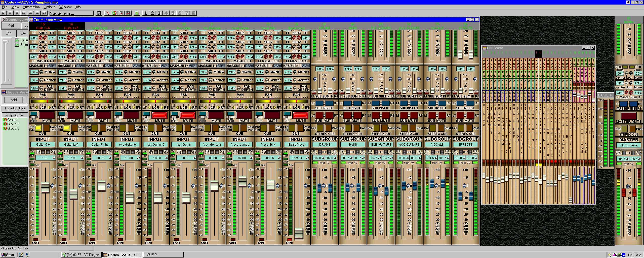Click MONO level stepper on Guitar 5-6

(x=42, y=72)
